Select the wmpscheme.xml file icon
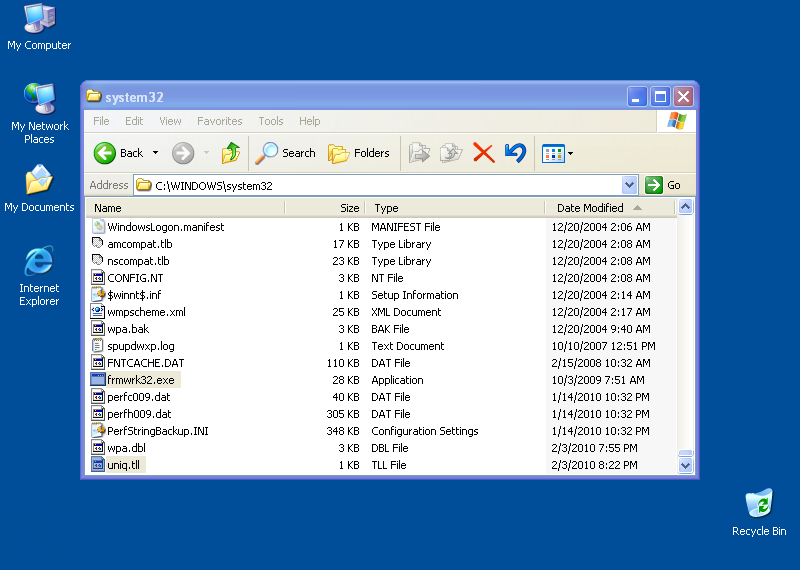The width and height of the screenshot is (800, 570). 98,311
